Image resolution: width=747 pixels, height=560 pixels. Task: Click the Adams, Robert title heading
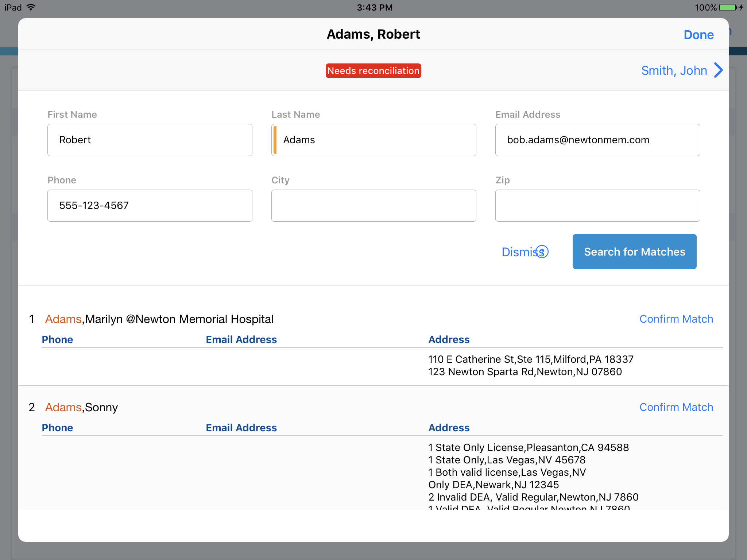[x=373, y=34]
